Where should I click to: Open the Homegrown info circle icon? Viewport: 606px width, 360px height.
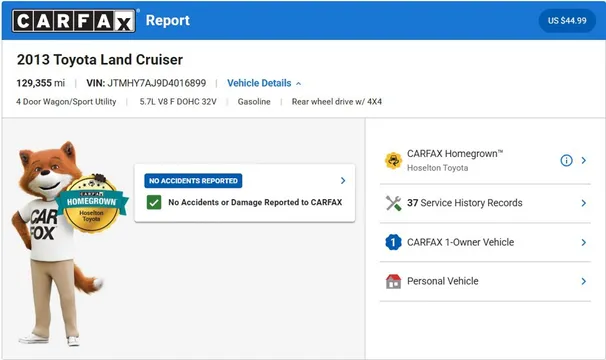(566, 160)
